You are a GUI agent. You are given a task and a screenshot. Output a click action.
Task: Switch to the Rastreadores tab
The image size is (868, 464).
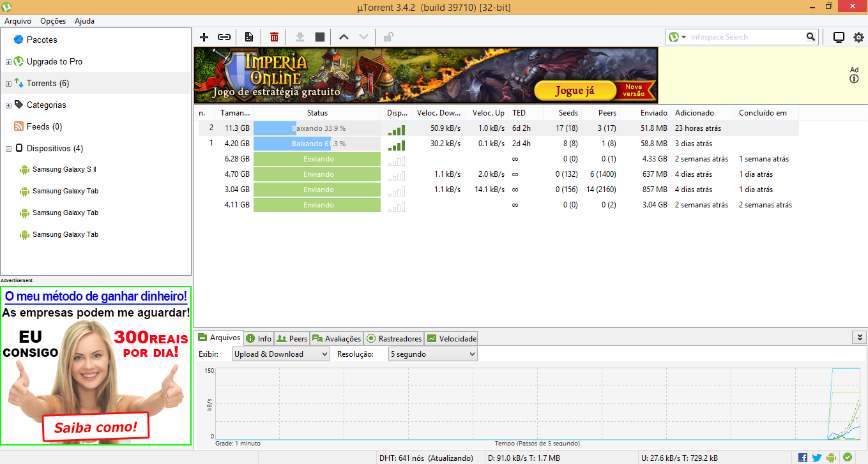point(393,338)
